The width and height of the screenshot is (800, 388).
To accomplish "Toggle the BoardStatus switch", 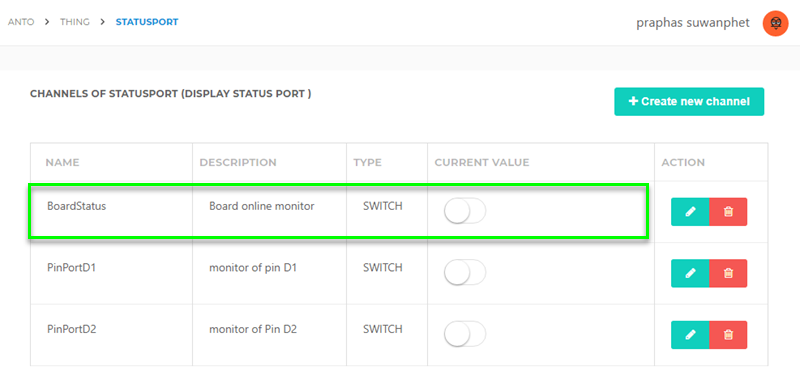I will 465,211.
